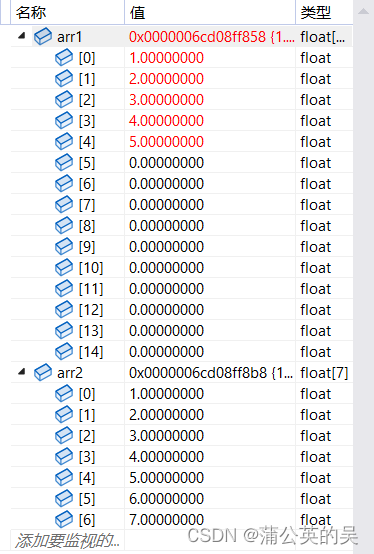Click the red value 4.00000000

[166, 120]
